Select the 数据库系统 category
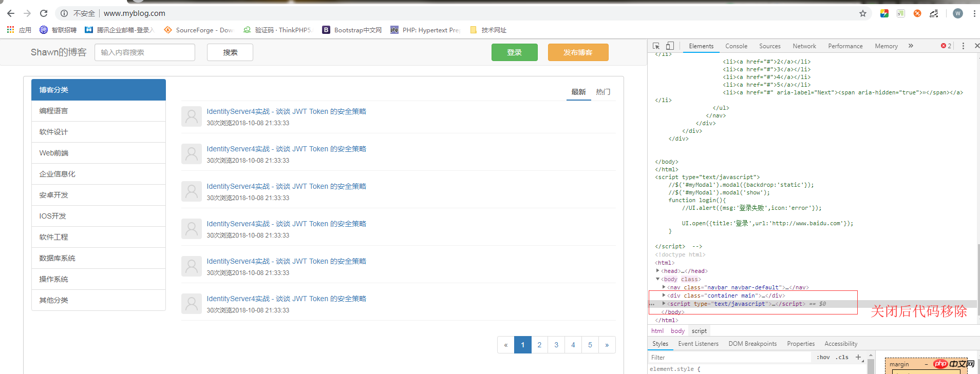The height and width of the screenshot is (374, 980). (99, 258)
